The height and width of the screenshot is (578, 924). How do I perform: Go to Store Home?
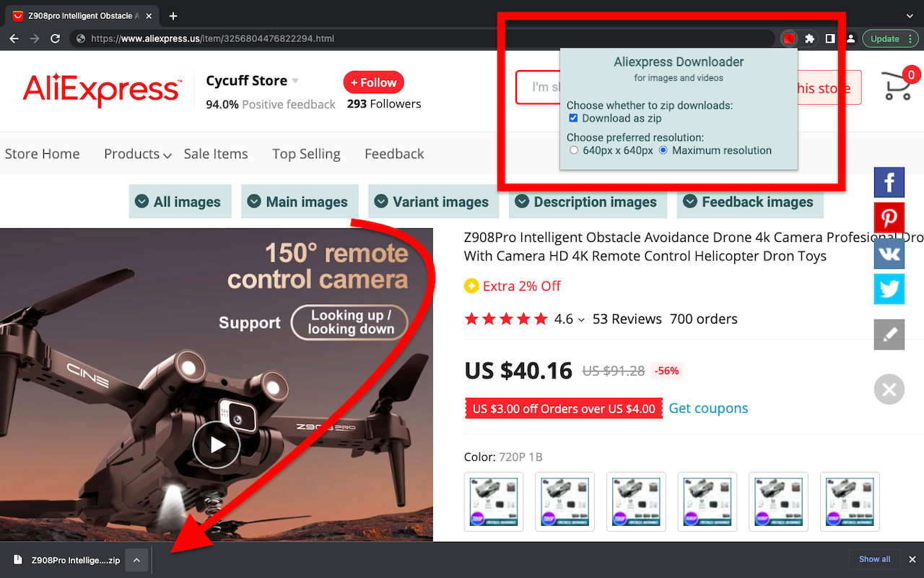coord(43,154)
